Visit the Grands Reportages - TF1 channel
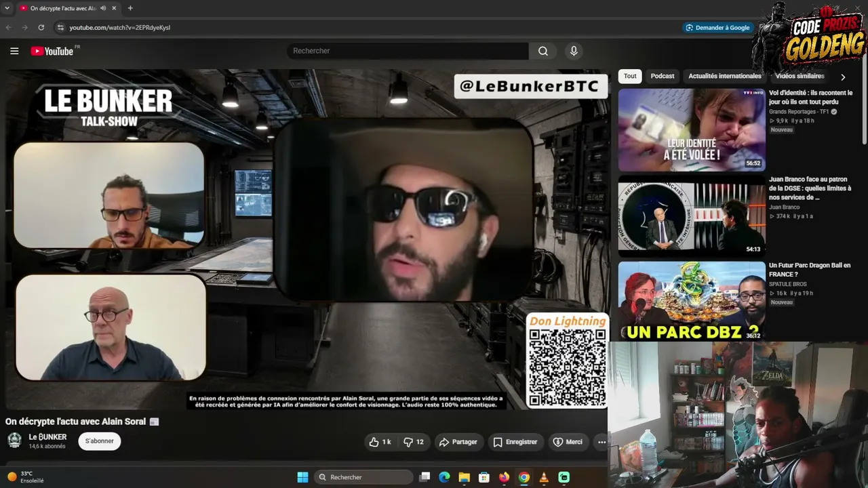 tap(799, 112)
